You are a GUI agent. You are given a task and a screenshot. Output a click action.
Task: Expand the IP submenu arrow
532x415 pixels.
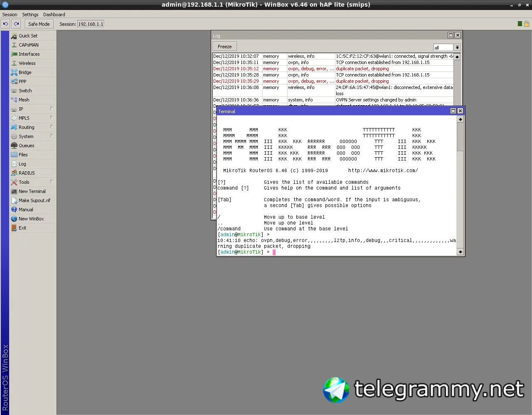[x=52, y=109]
